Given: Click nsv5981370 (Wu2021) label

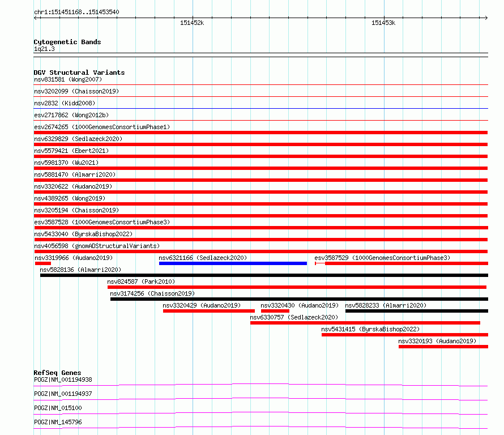Looking at the screenshot, I should pos(66,163).
